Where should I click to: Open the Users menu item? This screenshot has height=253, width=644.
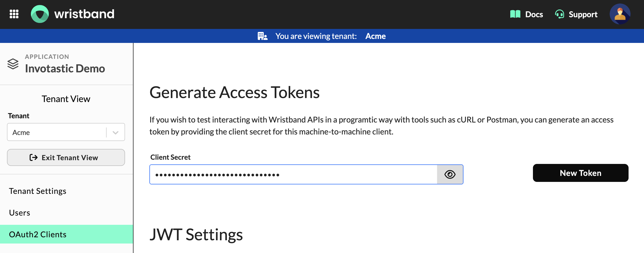click(19, 213)
